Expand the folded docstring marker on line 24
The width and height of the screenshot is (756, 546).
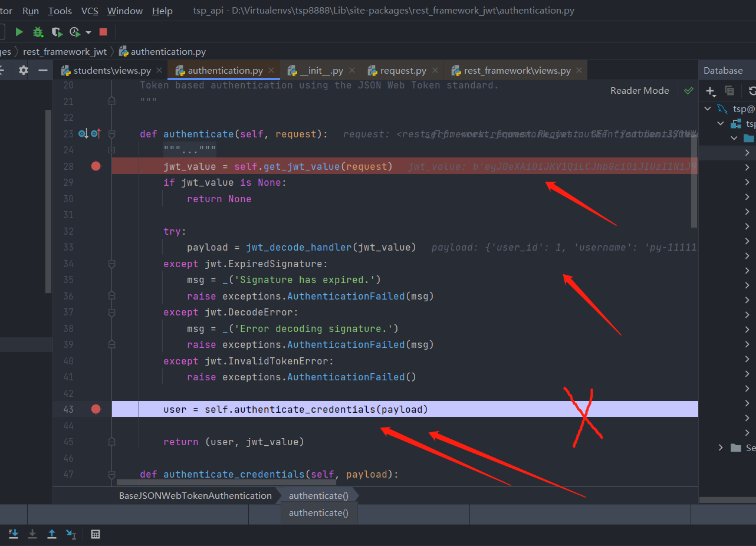click(111, 150)
